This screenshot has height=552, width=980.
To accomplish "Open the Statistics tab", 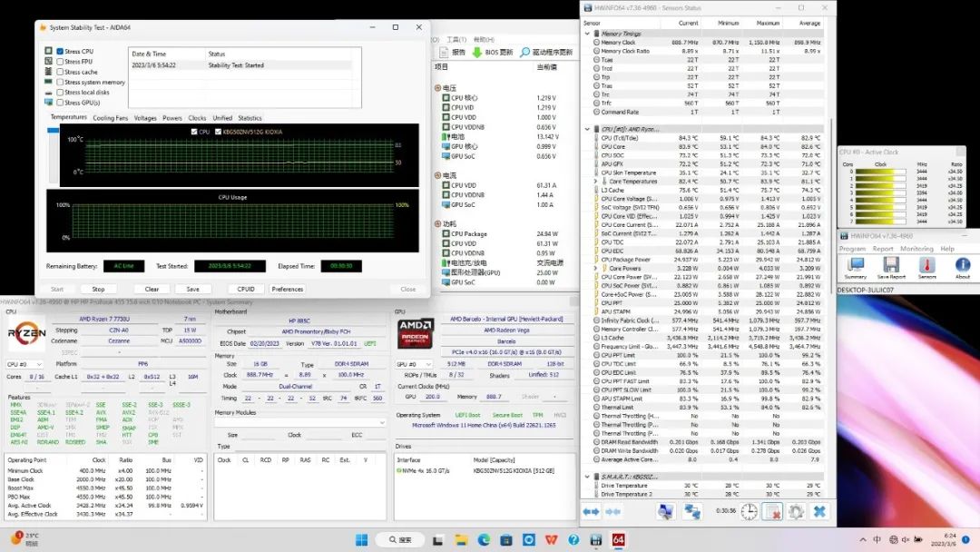I will tap(250, 118).
